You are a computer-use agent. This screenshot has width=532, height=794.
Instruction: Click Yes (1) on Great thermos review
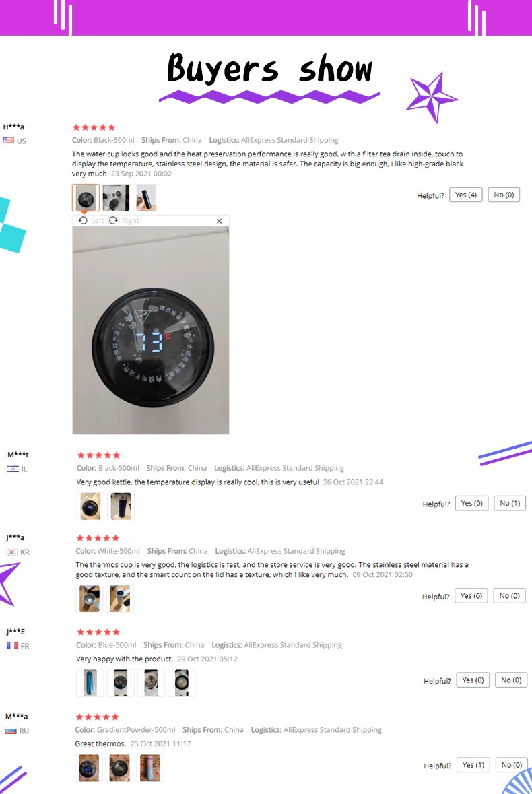[x=473, y=765]
